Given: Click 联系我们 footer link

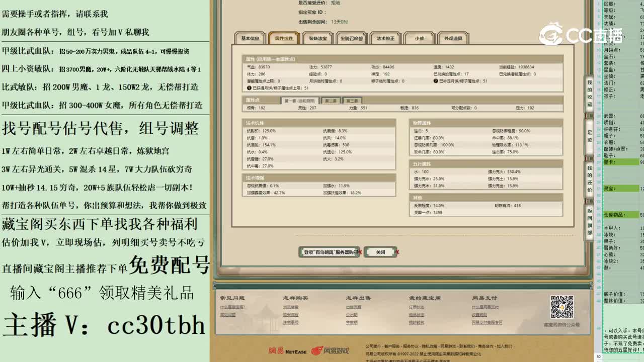Looking at the screenshot, I should click(x=466, y=346).
